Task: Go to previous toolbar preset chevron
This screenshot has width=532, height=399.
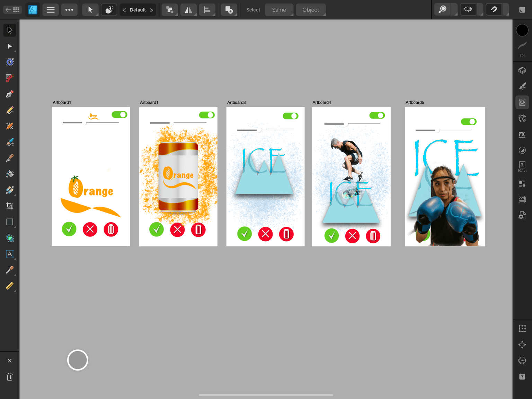Action: pos(124,10)
